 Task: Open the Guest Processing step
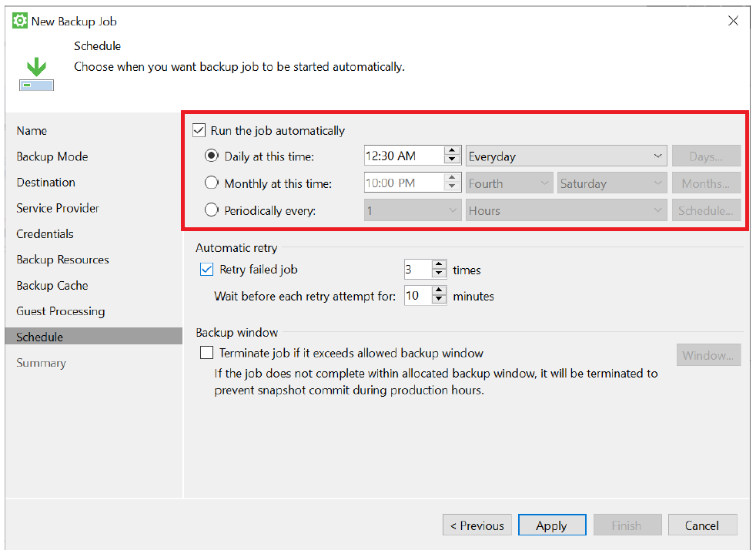coord(60,311)
